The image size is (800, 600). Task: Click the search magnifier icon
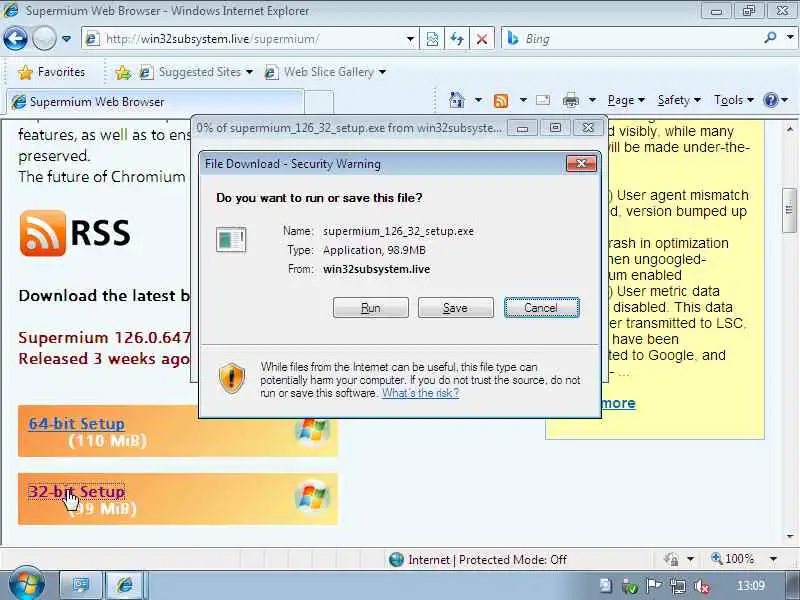click(771, 37)
